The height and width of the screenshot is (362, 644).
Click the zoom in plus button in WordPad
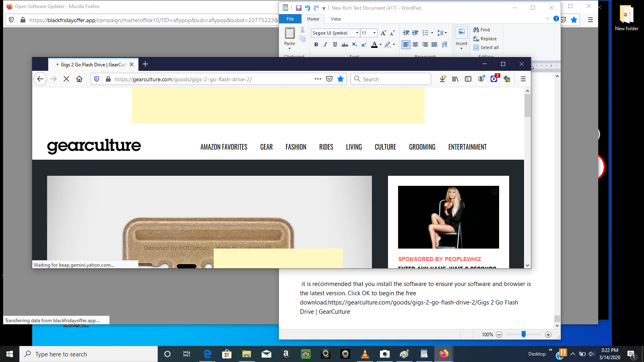[x=548, y=335]
